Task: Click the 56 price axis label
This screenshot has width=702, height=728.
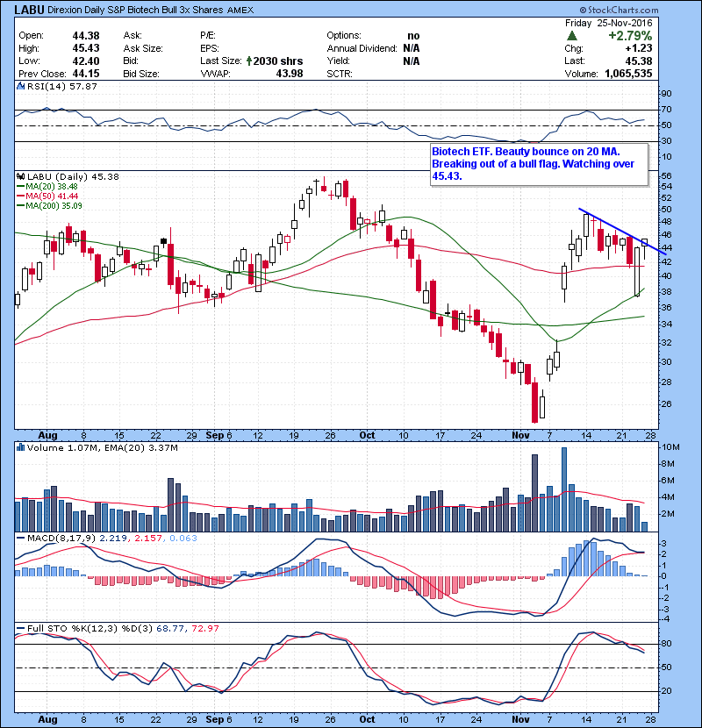Action: click(x=666, y=175)
